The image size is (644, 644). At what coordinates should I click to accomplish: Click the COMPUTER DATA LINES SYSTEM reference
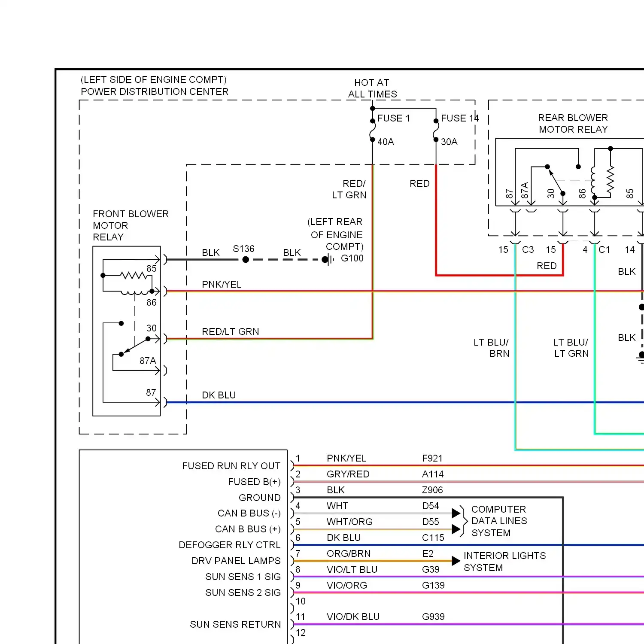click(x=499, y=521)
